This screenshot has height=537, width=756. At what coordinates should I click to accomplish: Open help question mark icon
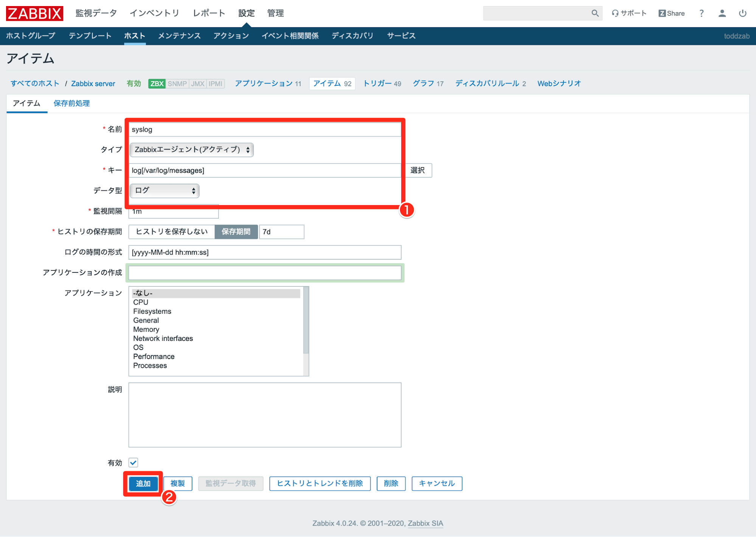pos(702,13)
